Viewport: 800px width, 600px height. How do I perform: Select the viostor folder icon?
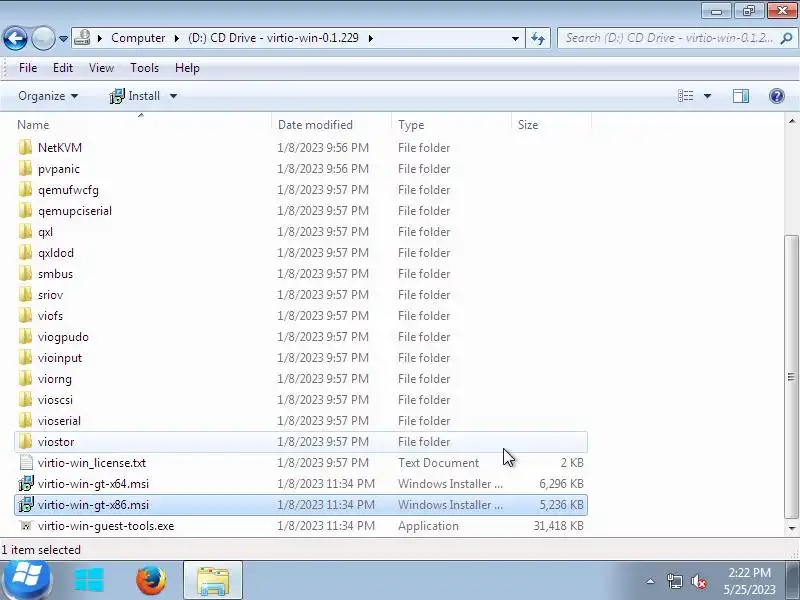pyautogui.click(x=25, y=441)
